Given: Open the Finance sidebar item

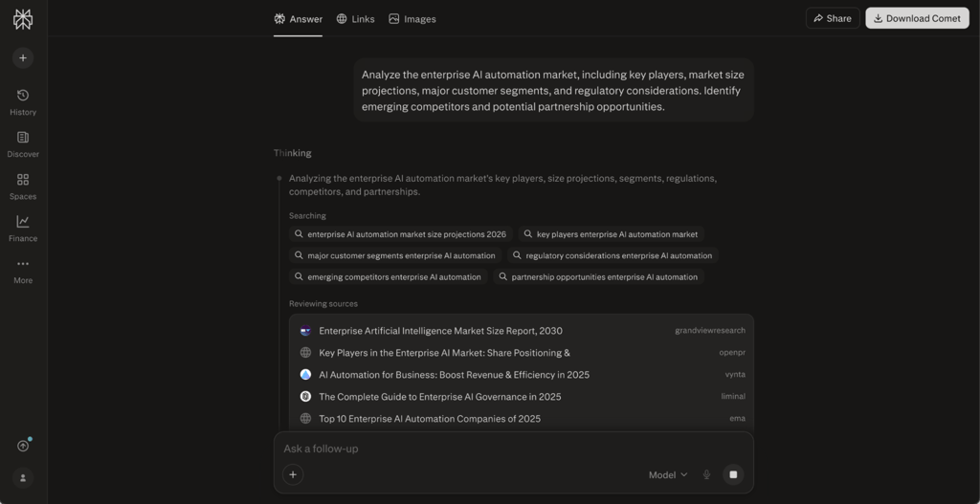Looking at the screenshot, I should point(23,229).
